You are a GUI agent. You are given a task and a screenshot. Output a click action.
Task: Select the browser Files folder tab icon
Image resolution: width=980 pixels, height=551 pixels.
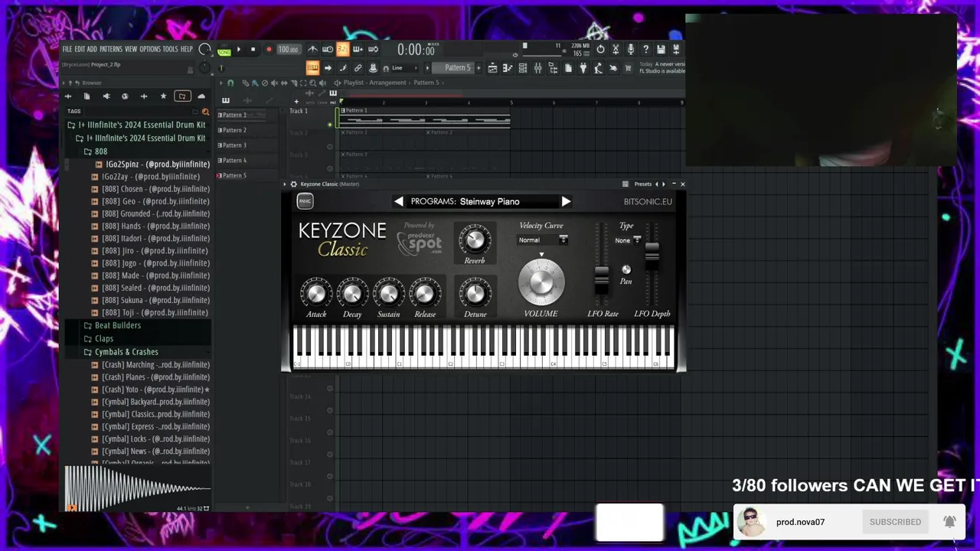click(182, 96)
